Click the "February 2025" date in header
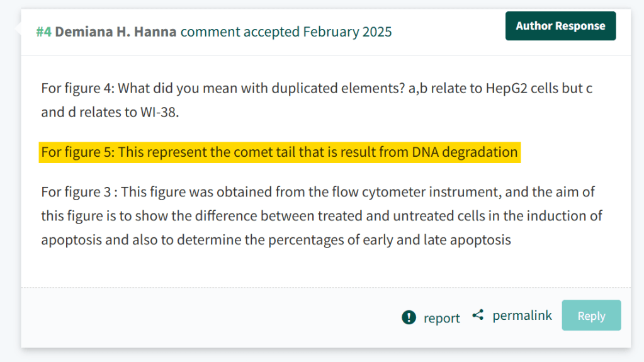This screenshot has width=644, height=362. 347,31
